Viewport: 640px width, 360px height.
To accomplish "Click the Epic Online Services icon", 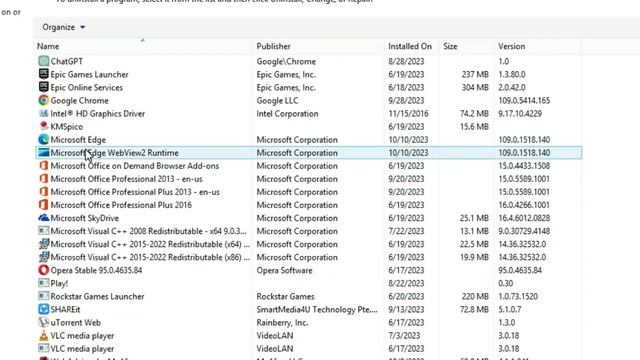I will 43,87.
